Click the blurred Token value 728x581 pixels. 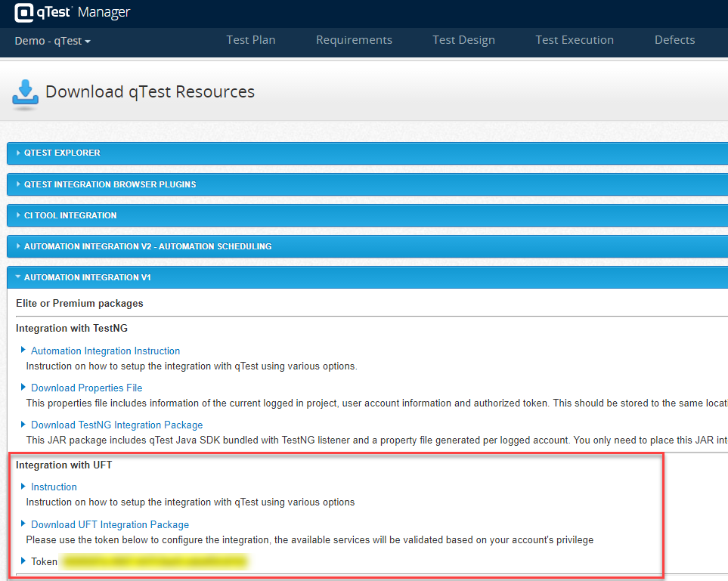pyautogui.click(x=155, y=561)
